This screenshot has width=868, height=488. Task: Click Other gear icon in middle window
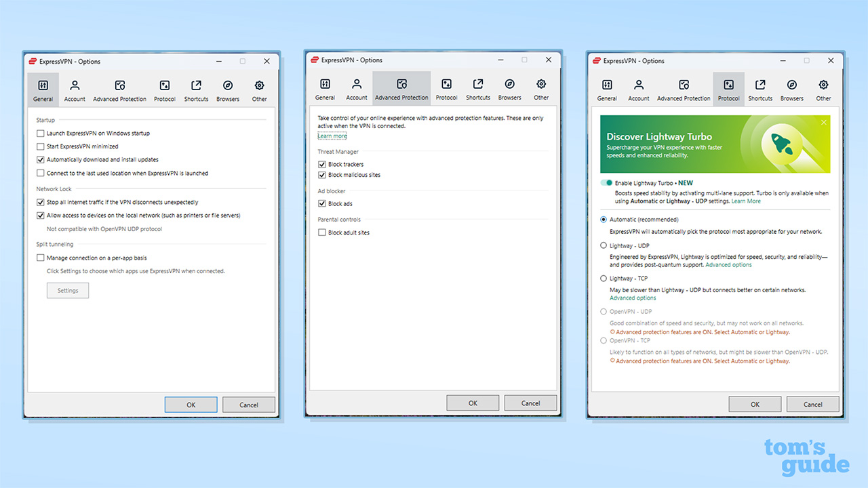541,84
